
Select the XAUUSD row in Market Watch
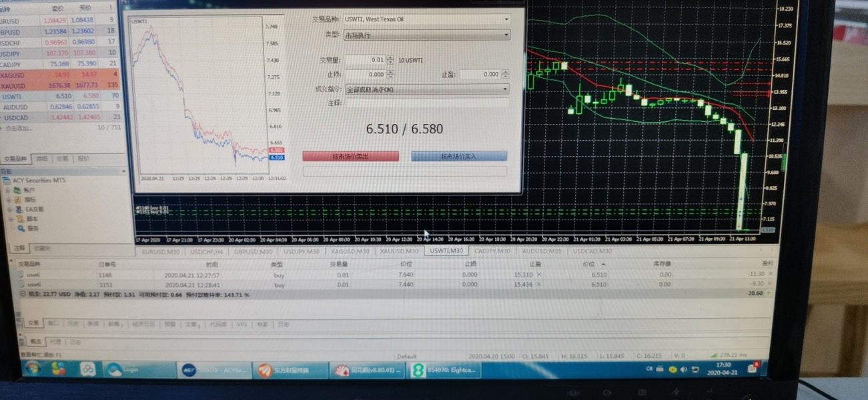pos(59,85)
